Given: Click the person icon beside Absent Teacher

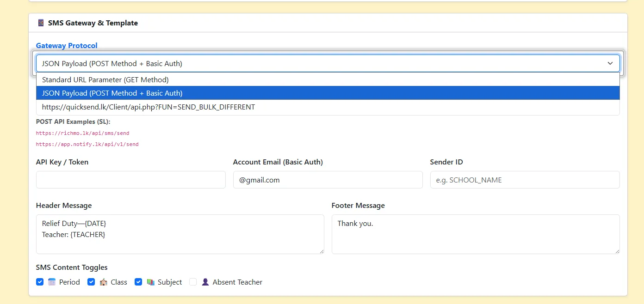Looking at the screenshot, I should [x=205, y=282].
